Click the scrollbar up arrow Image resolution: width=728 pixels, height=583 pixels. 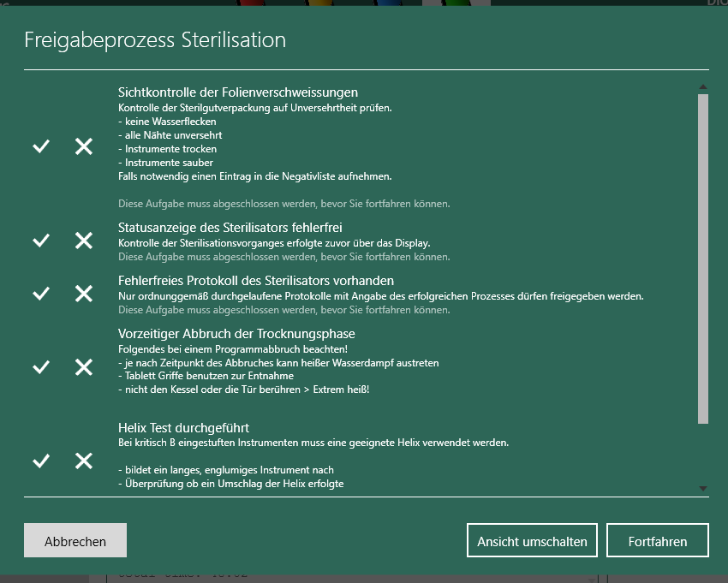[x=703, y=86]
